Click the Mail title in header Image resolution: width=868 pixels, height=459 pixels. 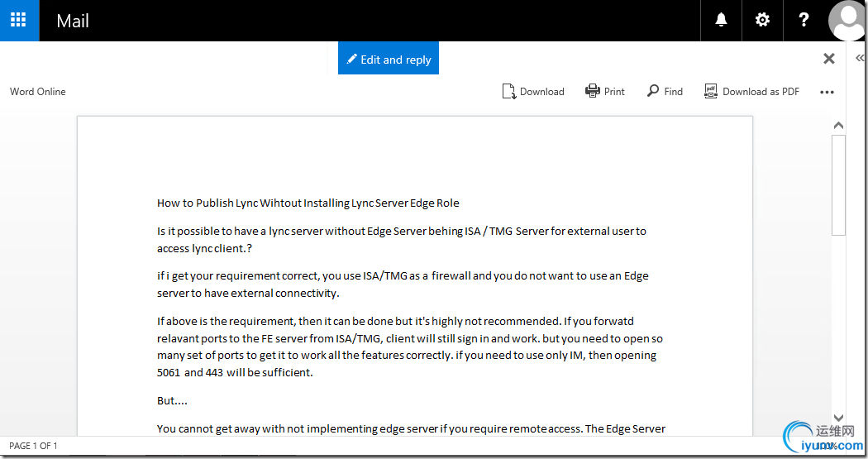coord(73,21)
